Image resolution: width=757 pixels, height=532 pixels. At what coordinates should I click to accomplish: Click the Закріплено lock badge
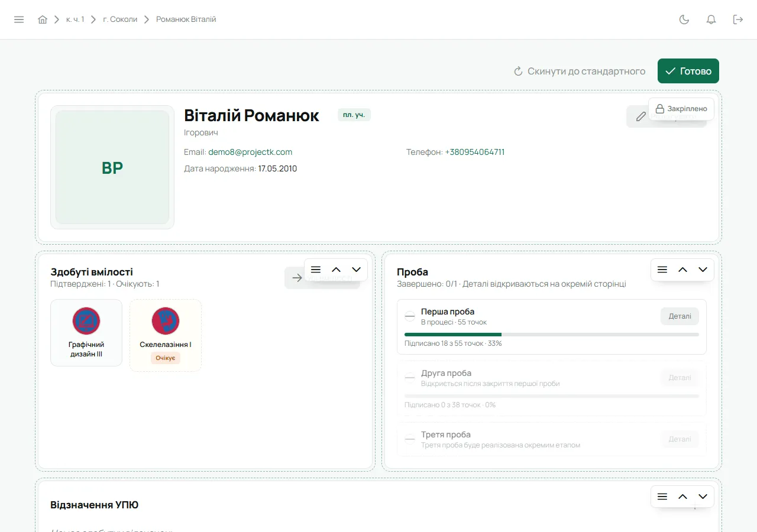(x=681, y=109)
